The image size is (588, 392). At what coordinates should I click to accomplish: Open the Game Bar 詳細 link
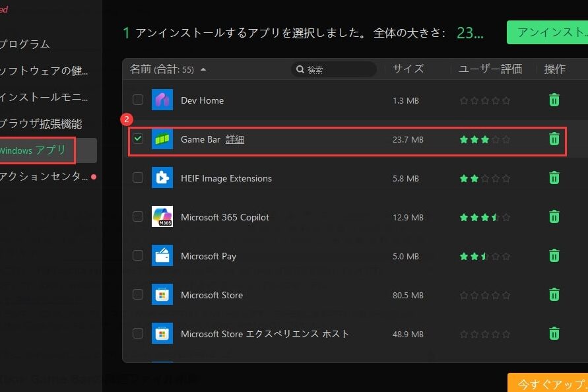click(235, 139)
